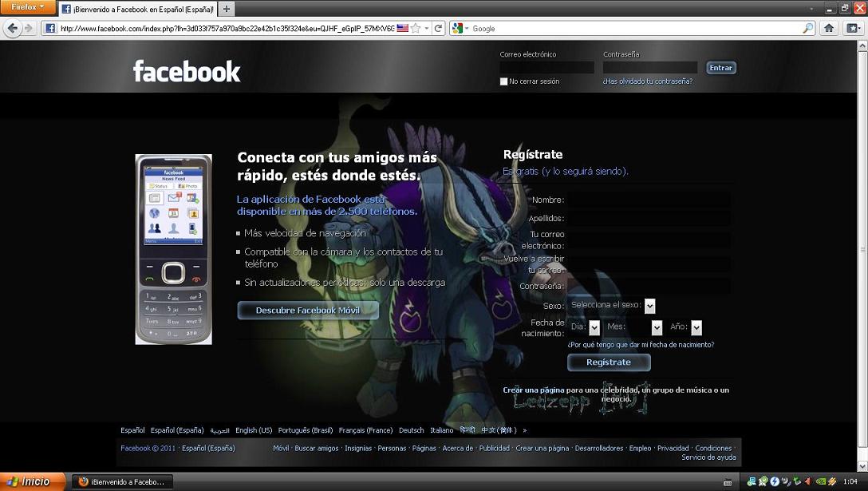Open a new tab with plus button
This screenshot has width=868, height=491.
point(226,9)
